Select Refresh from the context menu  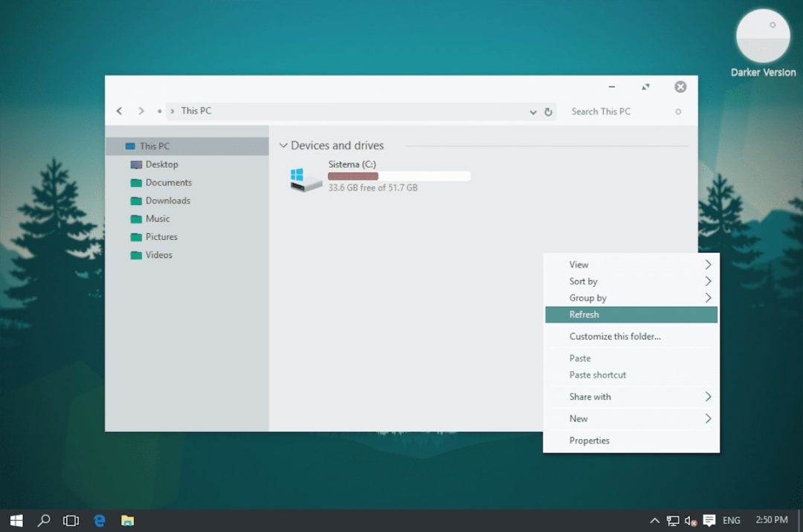tap(584, 314)
